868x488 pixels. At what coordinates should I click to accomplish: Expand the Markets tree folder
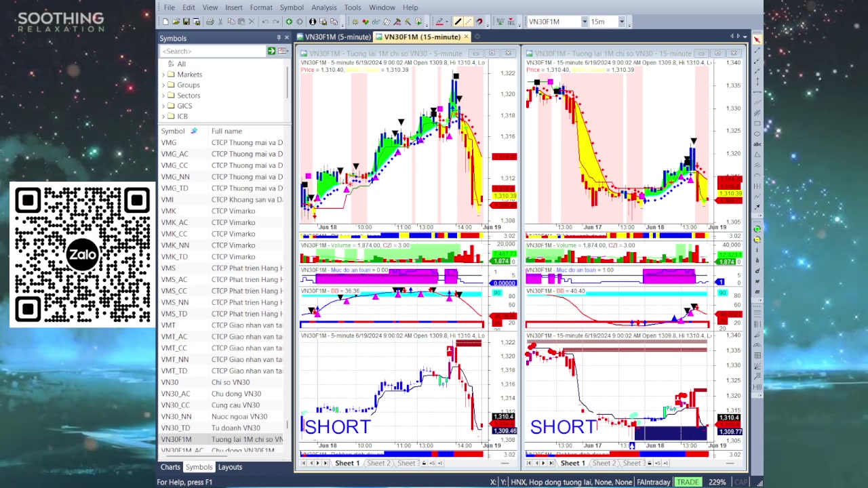[164, 75]
